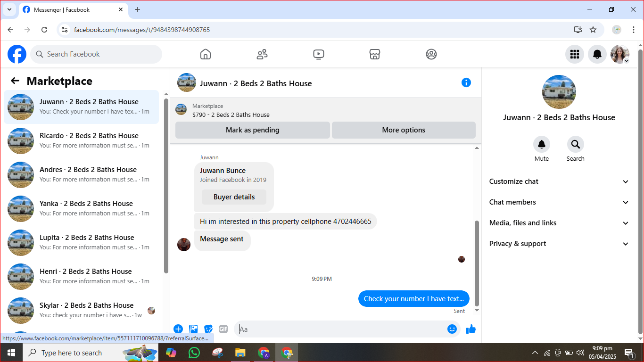Open the Lupita conversation
The width and height of the screenshot is (644, 362).
tap(82, 243)
